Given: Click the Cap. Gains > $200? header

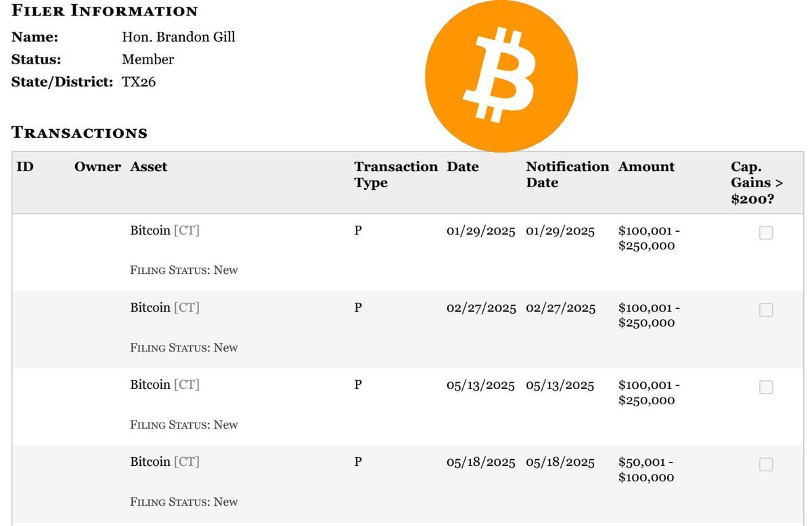Looking at the screenshot, I should click(757, 183).
